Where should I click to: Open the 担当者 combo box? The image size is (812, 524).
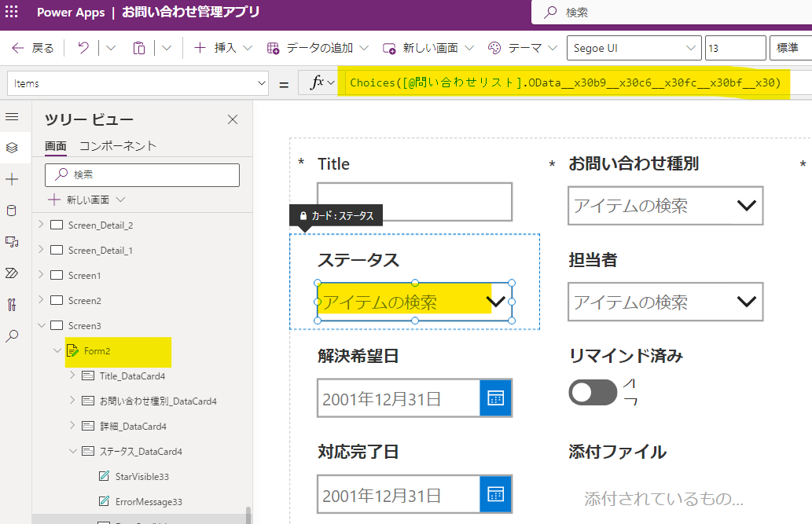point(666,302)
